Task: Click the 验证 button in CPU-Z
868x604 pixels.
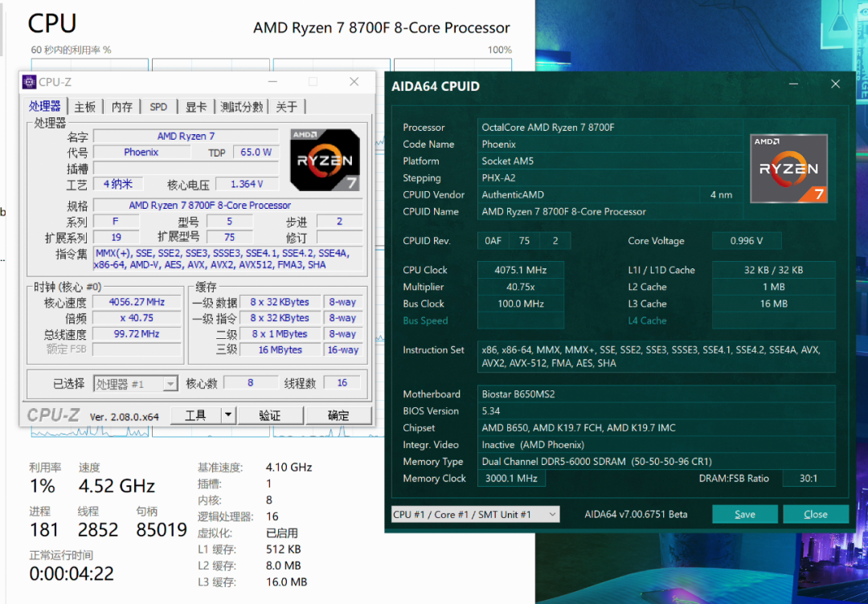Action: (270, 414)
